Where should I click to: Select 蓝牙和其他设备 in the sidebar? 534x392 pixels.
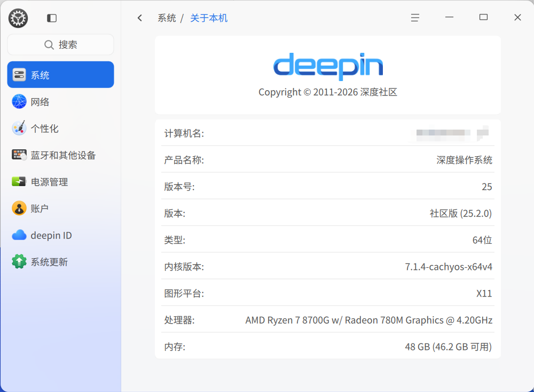61,155
